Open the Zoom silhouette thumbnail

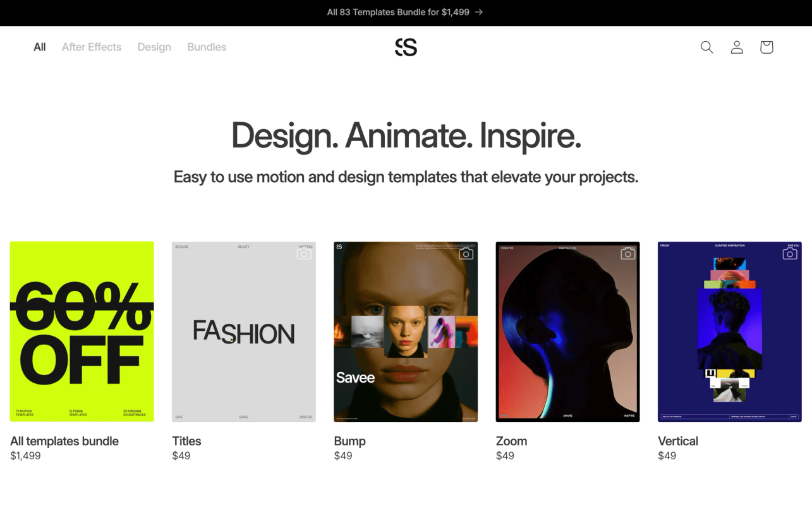[x=567, y=331]
